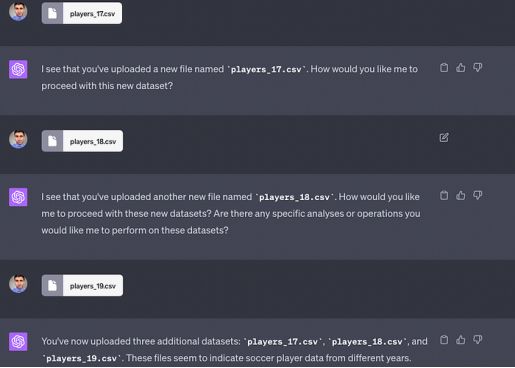Click the user avatar beside players_19.csv
Image resolution: width=515 pixels, height=368 pixels.
point(18,283)
